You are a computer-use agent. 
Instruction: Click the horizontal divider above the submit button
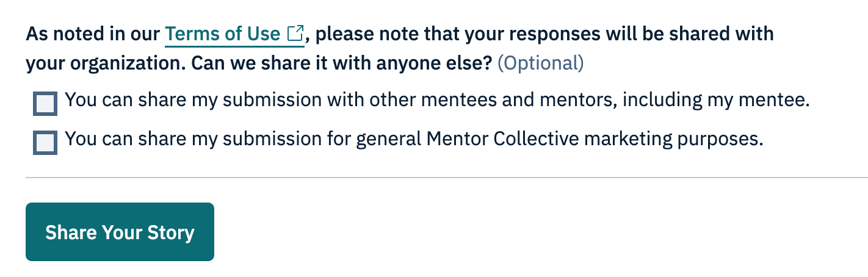(x=446, y=178)
